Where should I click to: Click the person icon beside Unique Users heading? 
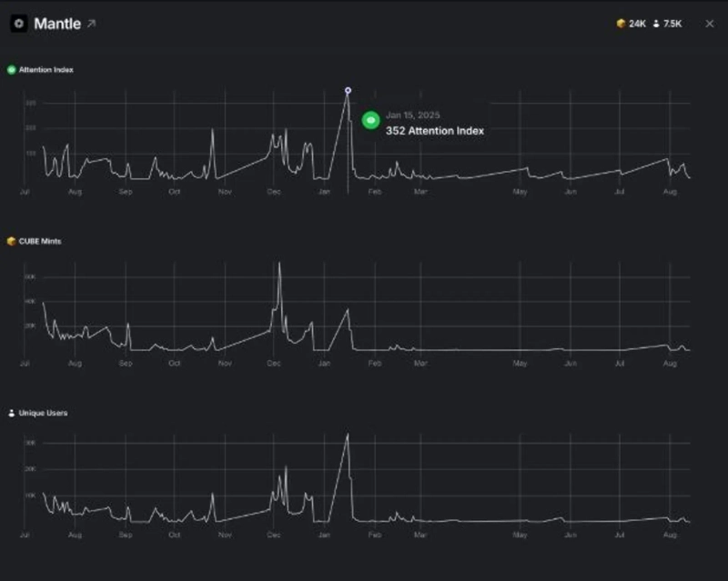[x=12, y=413]
